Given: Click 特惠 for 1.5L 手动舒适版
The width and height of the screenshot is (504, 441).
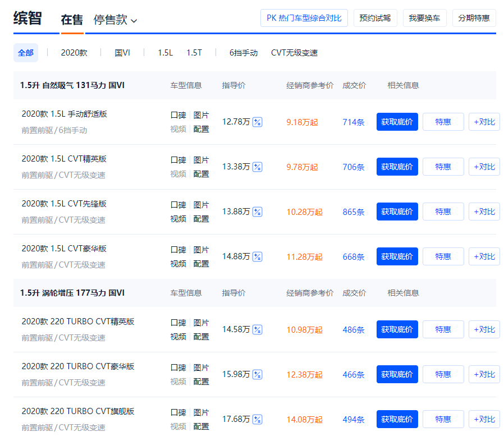Looking at the screenshot, I should coord(443,122).
